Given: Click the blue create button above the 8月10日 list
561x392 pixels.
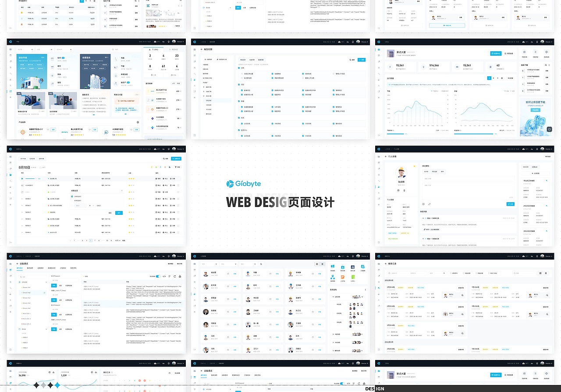Looking at the screenshot, I should tap(177, 158).
